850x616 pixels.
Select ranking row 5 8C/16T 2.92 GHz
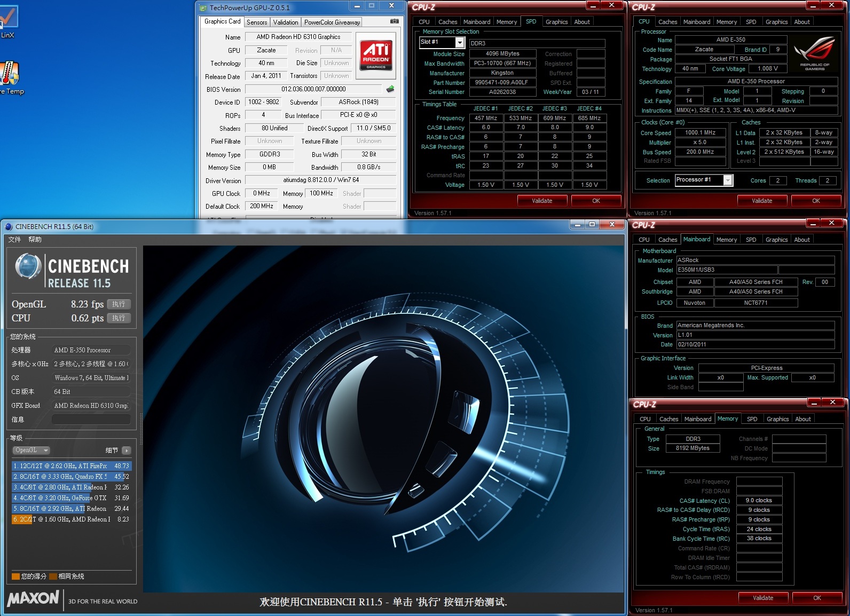point(70,509)
